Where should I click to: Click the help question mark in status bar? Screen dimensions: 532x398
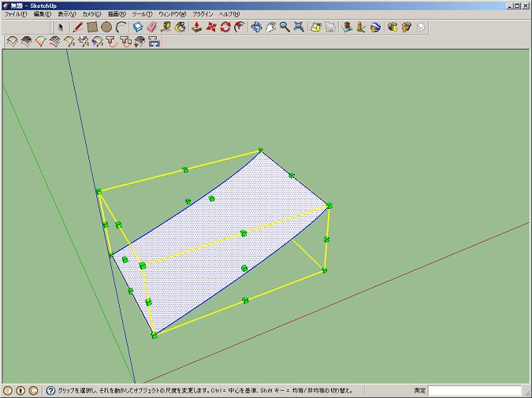51,390
